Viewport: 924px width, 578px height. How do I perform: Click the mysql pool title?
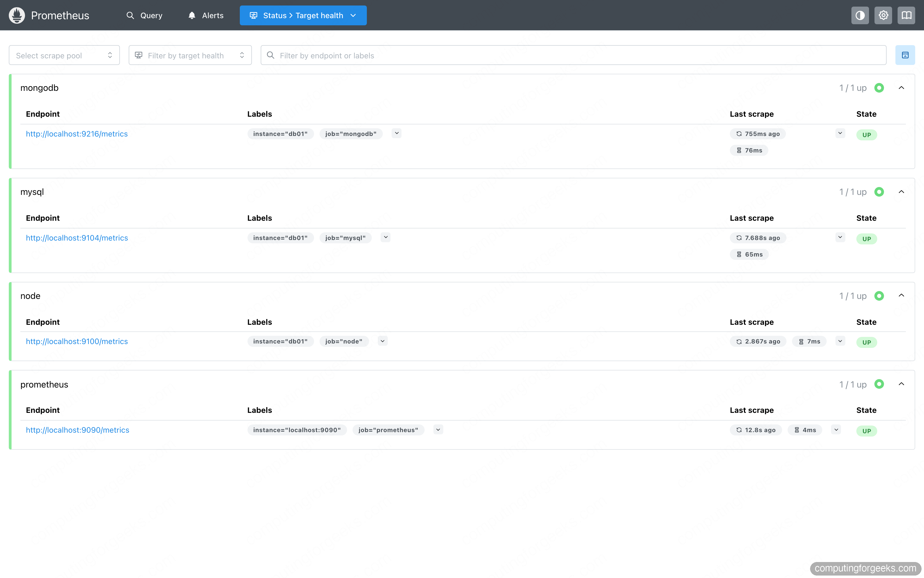pyautogui.click(x=32, y=192)
